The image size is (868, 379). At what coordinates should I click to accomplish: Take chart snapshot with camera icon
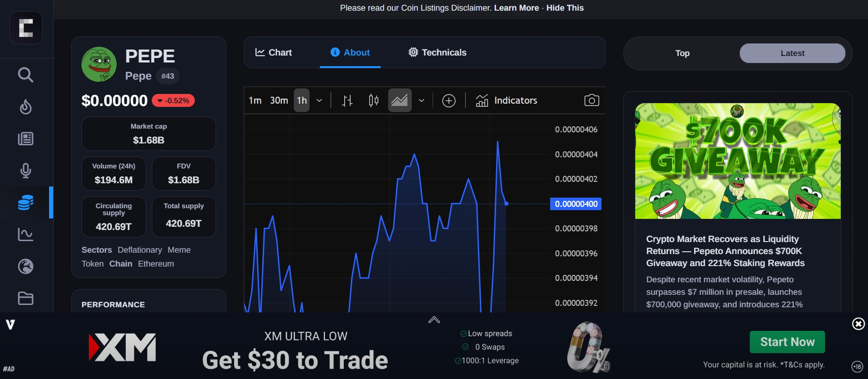[591, 100]
